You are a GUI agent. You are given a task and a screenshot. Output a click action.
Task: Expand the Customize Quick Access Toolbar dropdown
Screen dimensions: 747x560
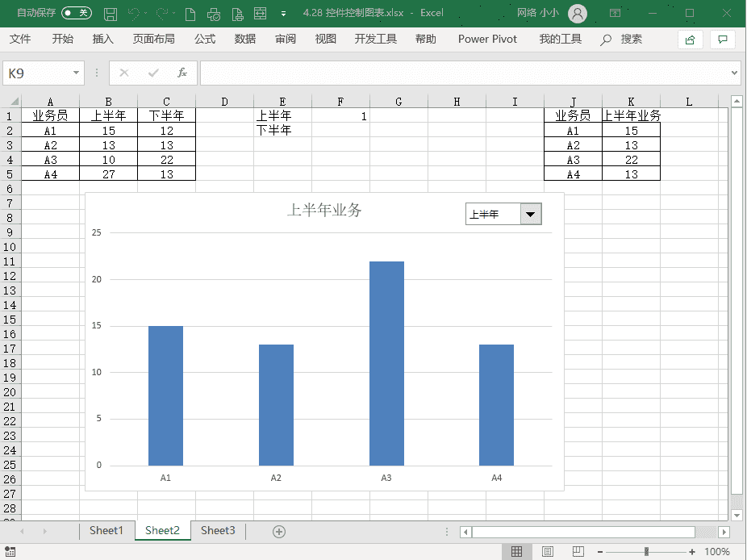(283, 14)
